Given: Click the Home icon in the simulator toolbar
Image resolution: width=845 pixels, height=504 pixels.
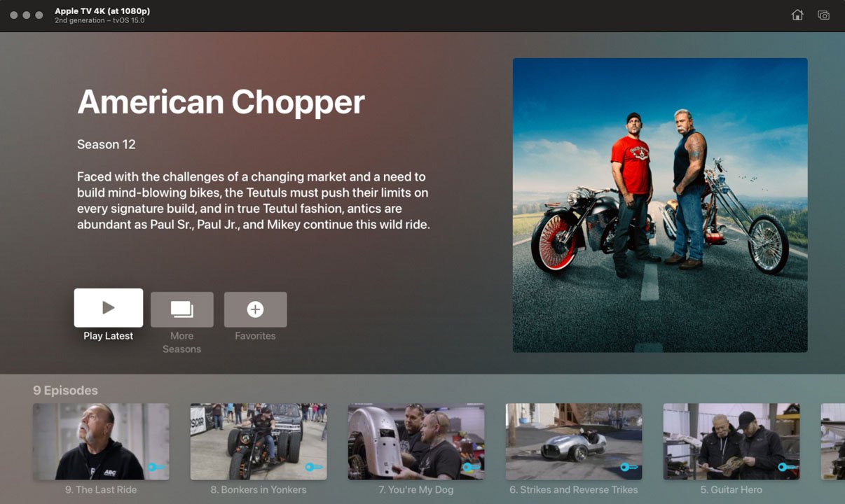Looking at the screenshot, I should click(797, 14).
